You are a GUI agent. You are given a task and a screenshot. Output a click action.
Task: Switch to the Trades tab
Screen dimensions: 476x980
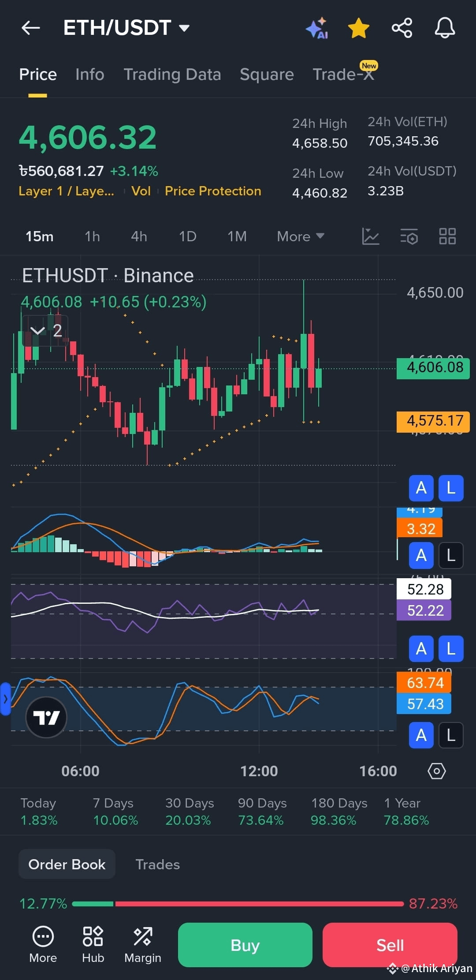(x=157, y=864)
